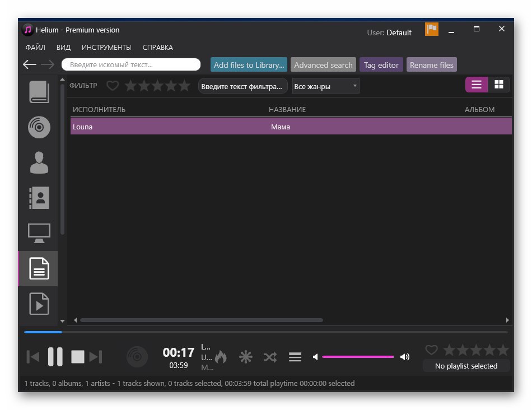Click the album art disc in player
Viewport: 532px width, 410px height.
click(x=137, y=357)
